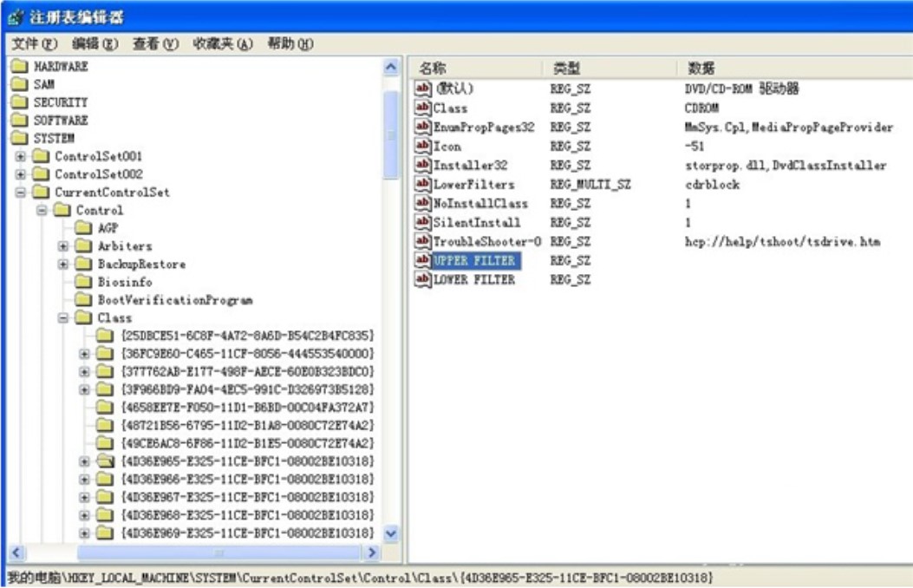Click the cdrblock data value
913x588 pixels.
pos(712,185)
